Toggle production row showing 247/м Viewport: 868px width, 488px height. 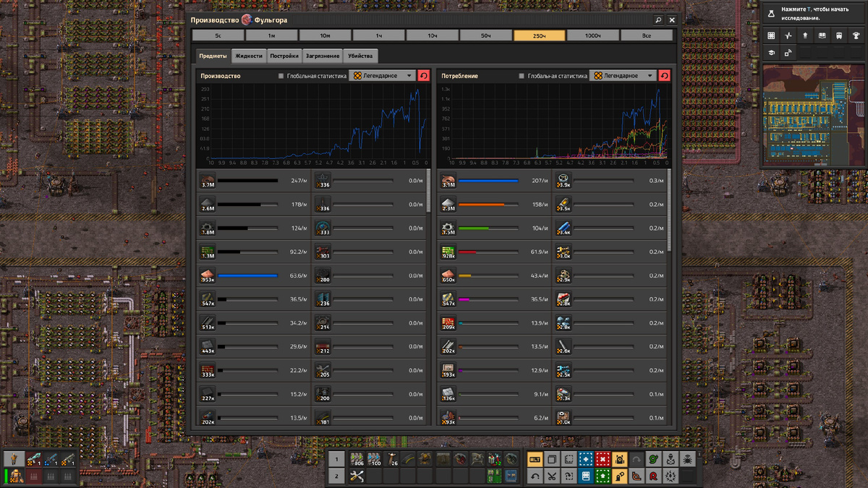[254, 181]
